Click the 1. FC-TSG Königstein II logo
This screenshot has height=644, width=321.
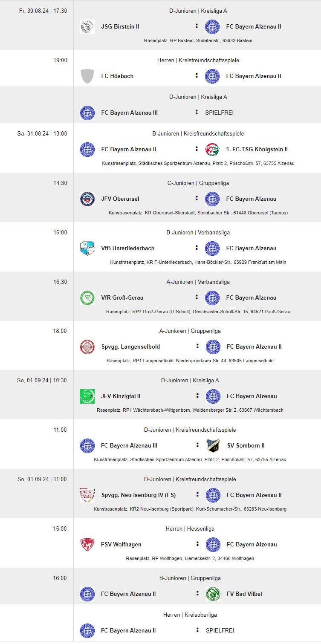tap(212, 150)
